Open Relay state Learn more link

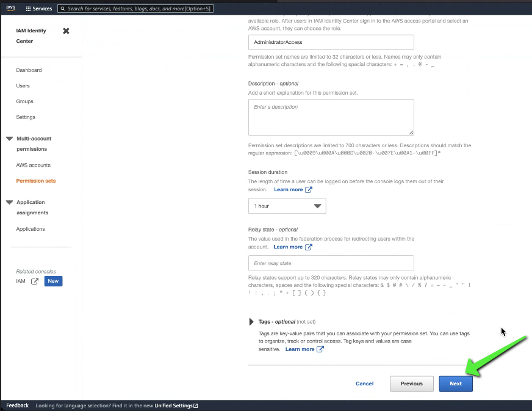pyautogui.click(x=288, y=247)
